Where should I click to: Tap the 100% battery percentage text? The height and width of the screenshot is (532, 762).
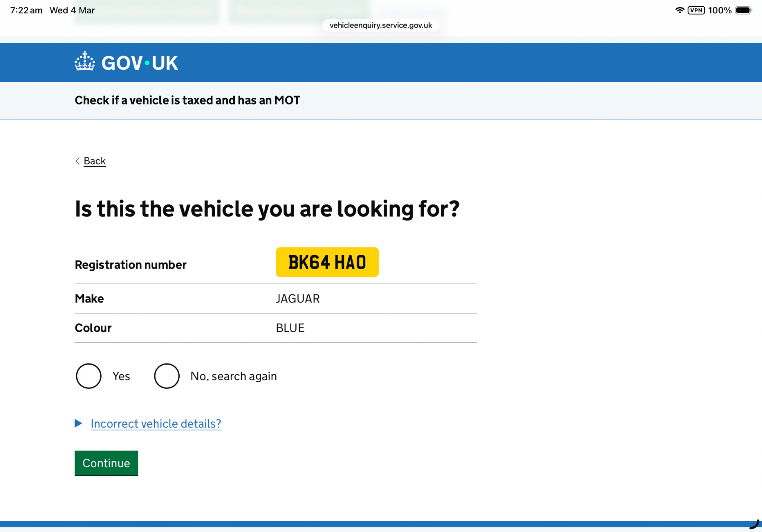[x=720, y=10]
